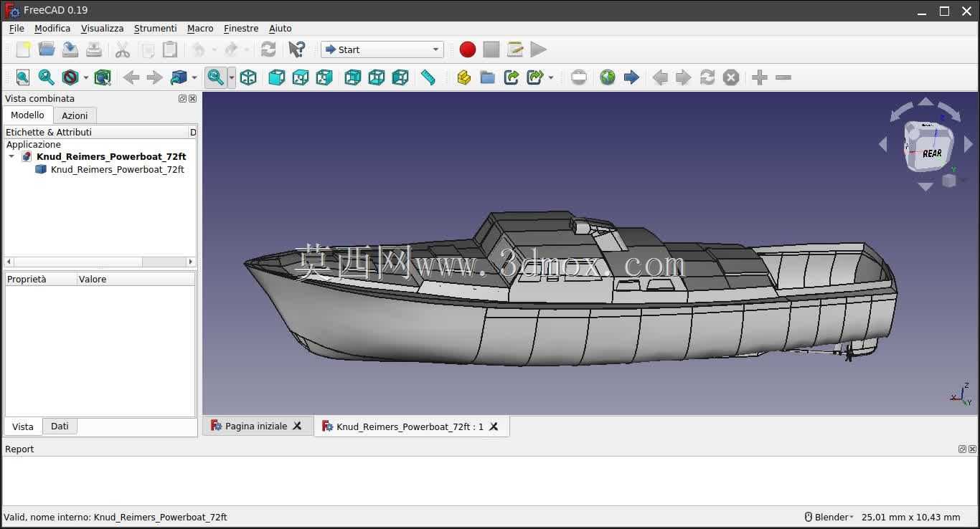Viewport: 980px width, 529px height.
Task: Fit all content in the view
Action: coord(23,77)
